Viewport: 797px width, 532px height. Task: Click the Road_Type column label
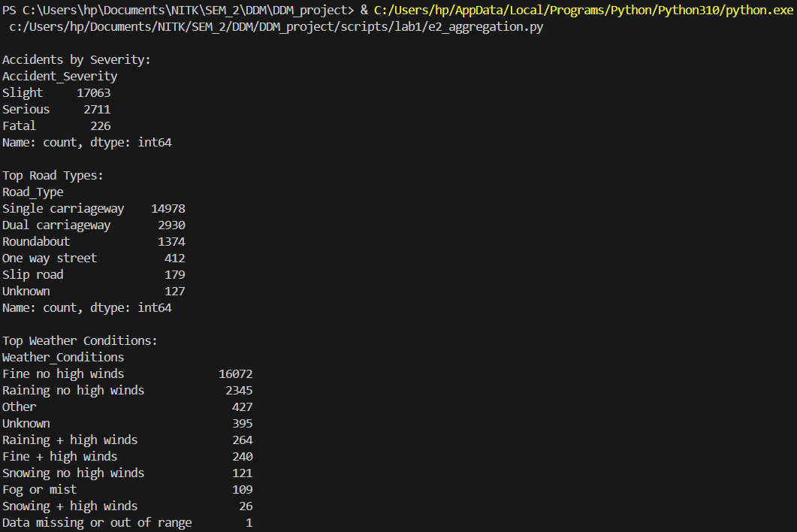(x=33, y=192)
